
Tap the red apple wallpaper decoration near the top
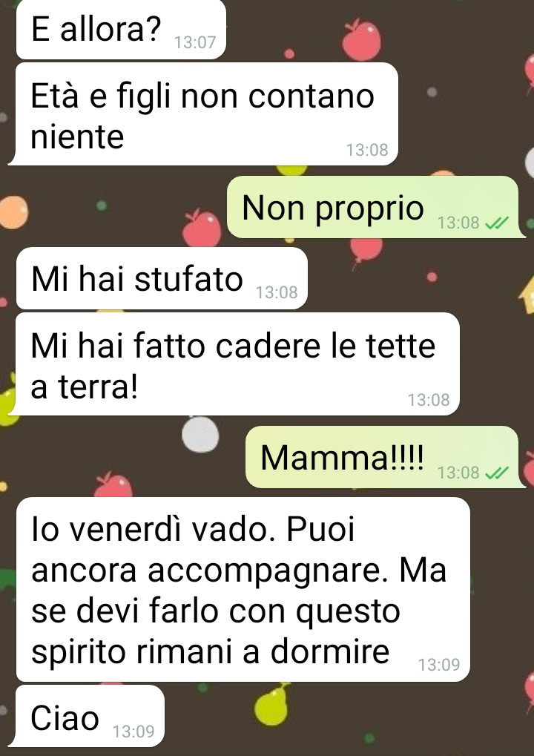(361, 40)
